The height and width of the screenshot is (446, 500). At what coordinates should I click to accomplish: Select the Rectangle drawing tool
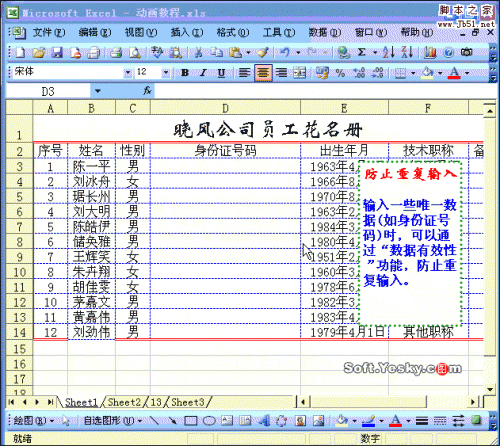pos(191,421)
